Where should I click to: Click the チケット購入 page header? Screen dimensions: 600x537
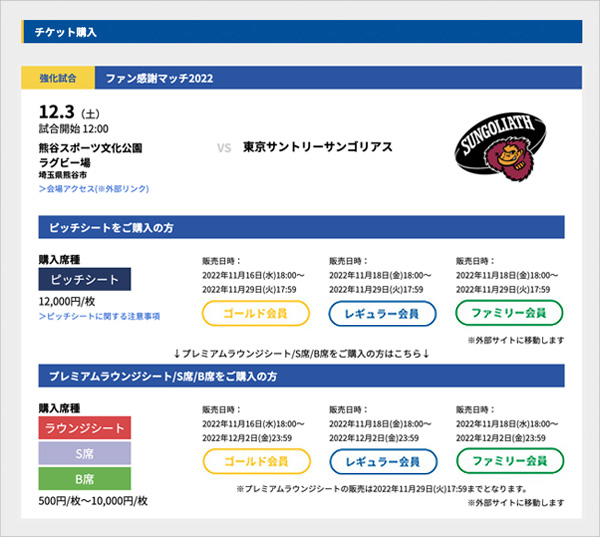coord(302,32)
